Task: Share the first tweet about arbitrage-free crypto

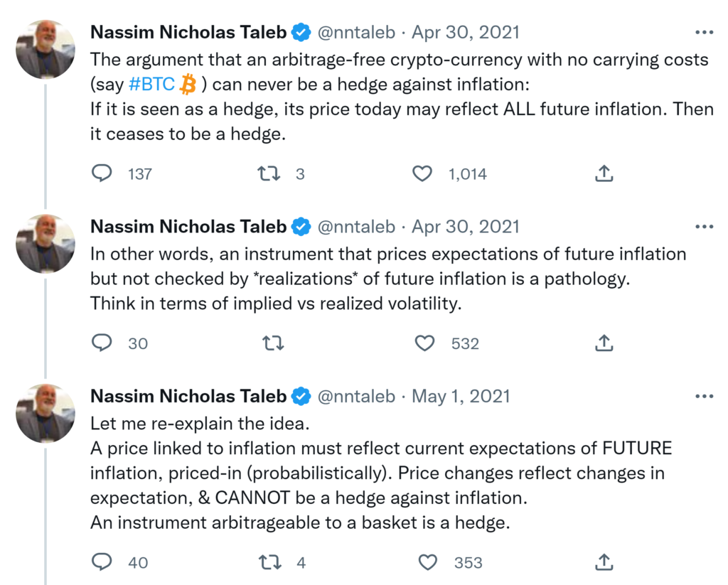Action: pyautogui.click(x=604, y=173)
